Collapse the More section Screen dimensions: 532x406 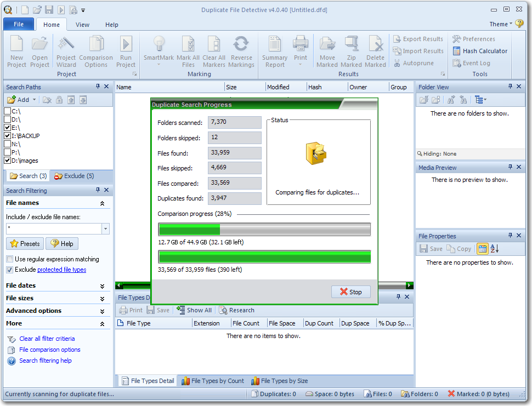pyautogui.click(x=102, y=324)
